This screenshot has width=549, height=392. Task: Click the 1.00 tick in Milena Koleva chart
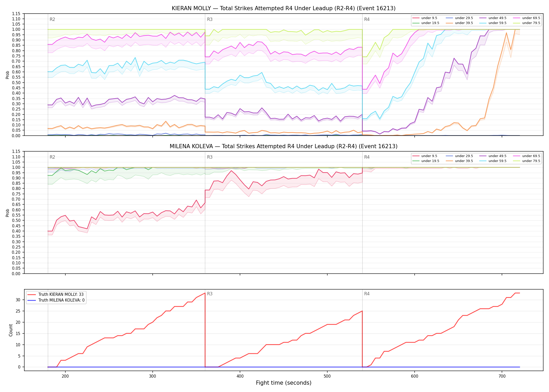click(16, 168)
